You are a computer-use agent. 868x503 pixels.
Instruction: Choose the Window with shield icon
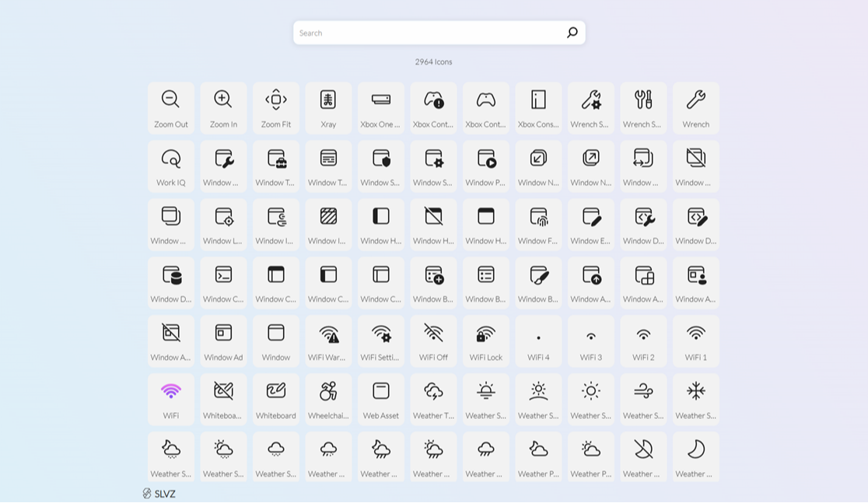[x=381, y=166]
